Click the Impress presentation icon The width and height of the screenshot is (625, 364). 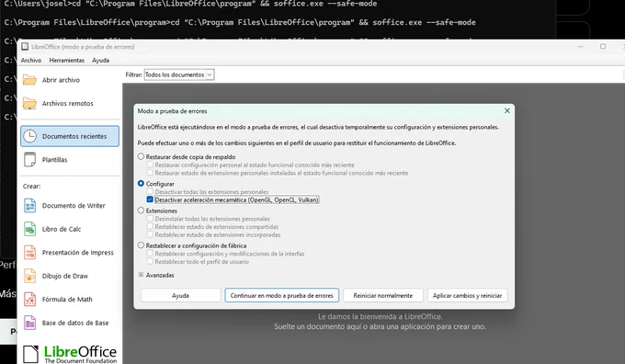pos(29,253)
